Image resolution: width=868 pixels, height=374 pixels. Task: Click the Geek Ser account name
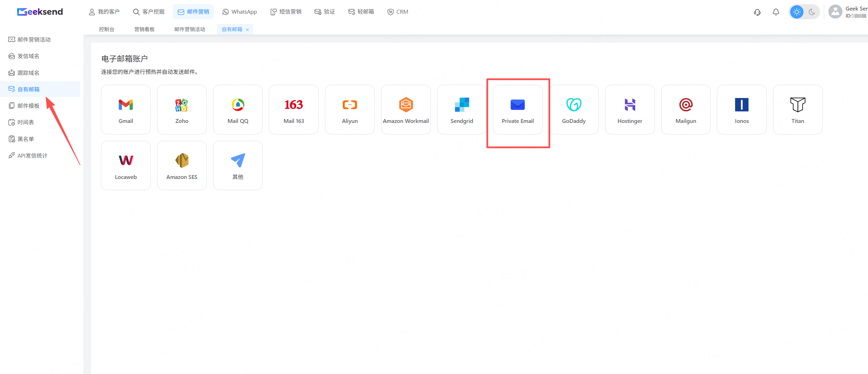pos(856,9)
